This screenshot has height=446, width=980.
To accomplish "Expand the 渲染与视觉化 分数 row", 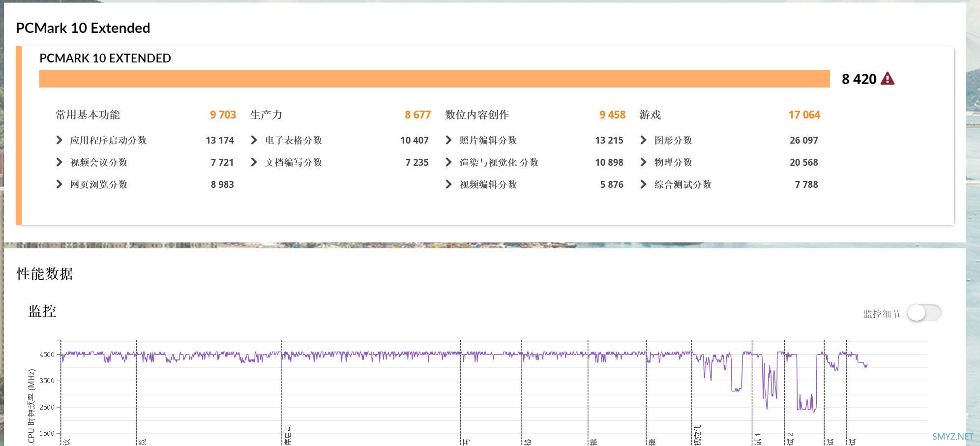I will tap(449, 162).
